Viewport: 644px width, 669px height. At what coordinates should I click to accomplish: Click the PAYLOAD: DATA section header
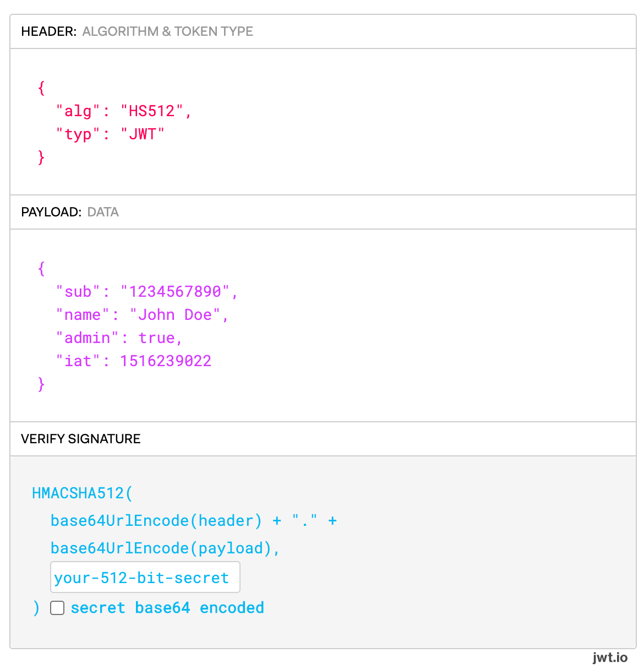70,212
